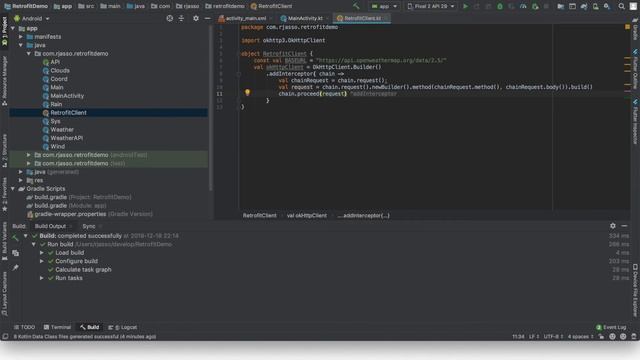Click the Gradle elephant sync icon
This screenshot has height=360, width=640.
(x=584, y=6)
